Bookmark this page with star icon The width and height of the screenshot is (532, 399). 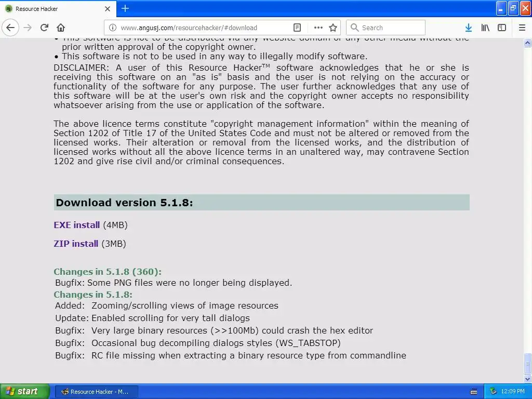click(333, 28)
